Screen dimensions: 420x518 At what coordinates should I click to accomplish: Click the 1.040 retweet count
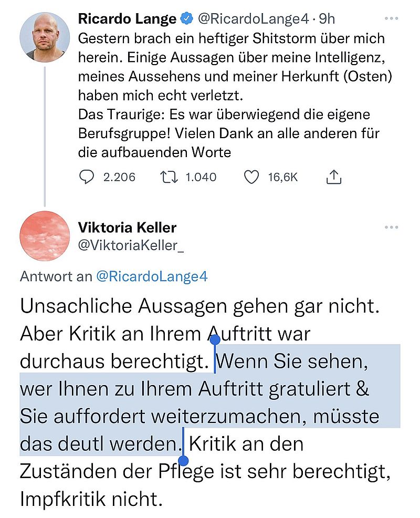(201, 178)
